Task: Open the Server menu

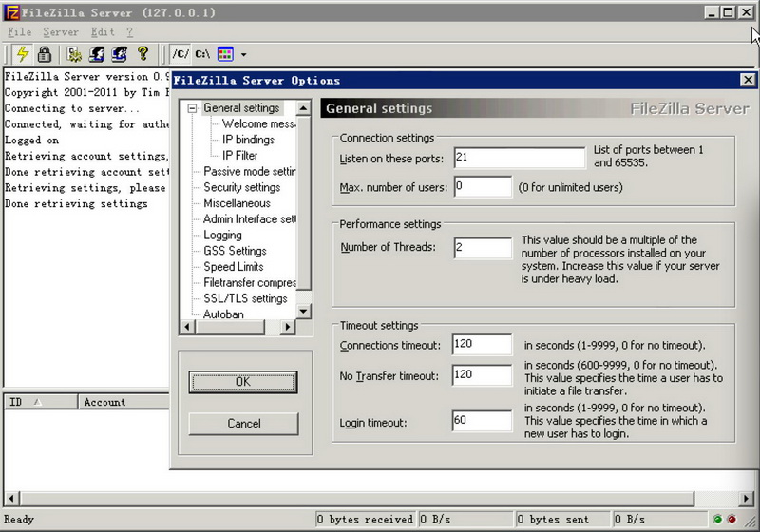Action: coord(61,32)
